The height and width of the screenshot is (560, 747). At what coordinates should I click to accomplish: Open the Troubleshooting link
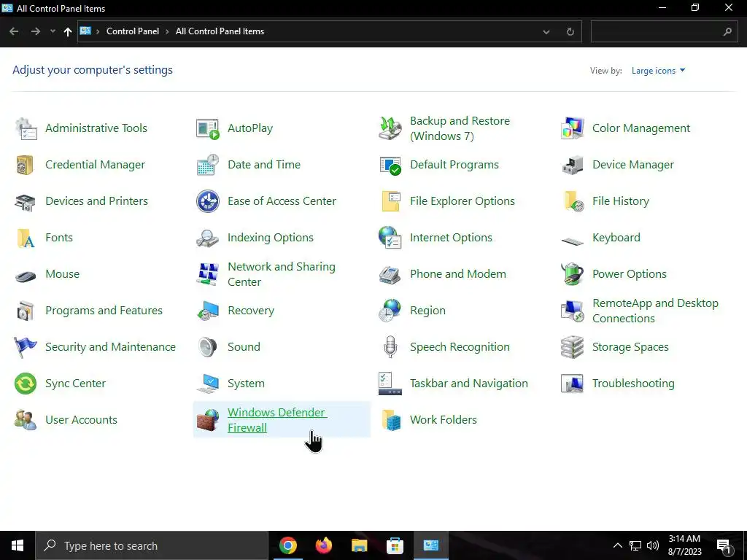[x=633, y=384]
